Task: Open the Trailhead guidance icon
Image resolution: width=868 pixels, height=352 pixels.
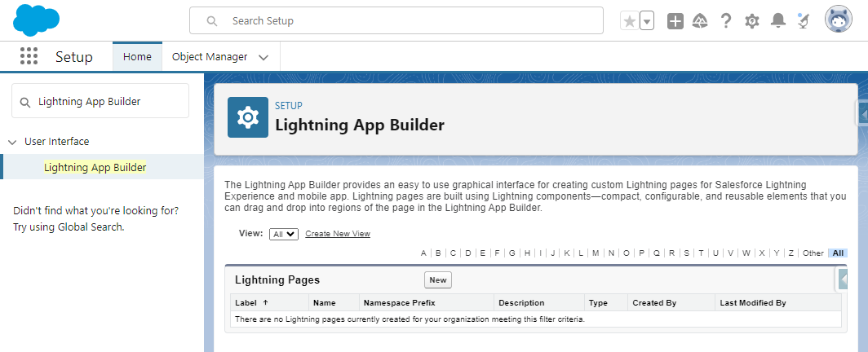Action: click(700, 21)
